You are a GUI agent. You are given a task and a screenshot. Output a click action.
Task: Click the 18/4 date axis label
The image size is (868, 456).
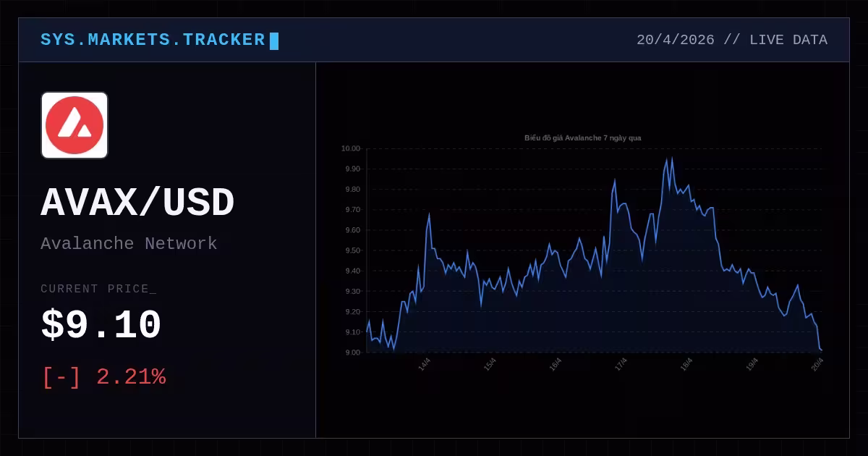(686, 364)
